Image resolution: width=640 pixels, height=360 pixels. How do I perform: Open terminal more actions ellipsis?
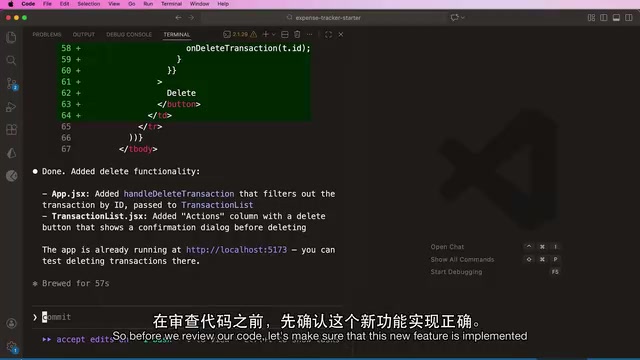click(309, 35)
